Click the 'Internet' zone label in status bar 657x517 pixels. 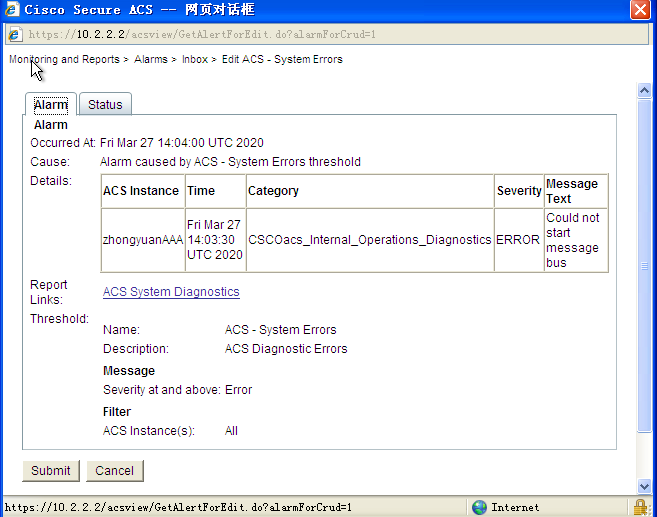tap(515, 507)
